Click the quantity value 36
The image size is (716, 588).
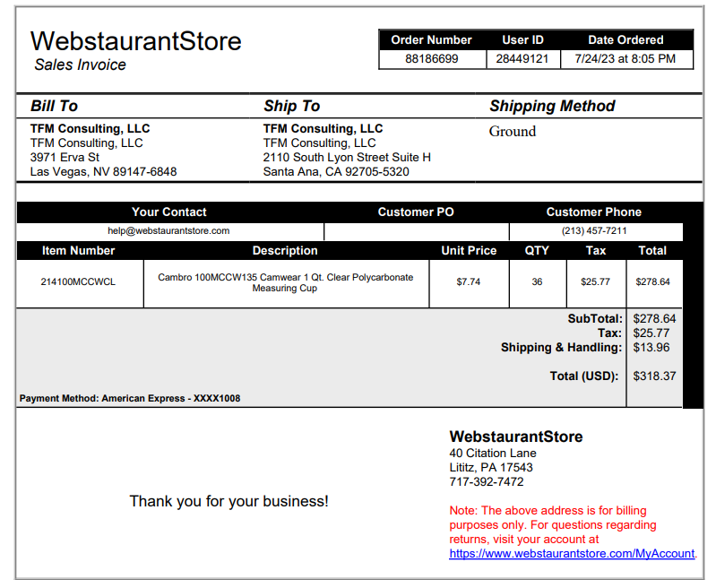tap(537, 281)
